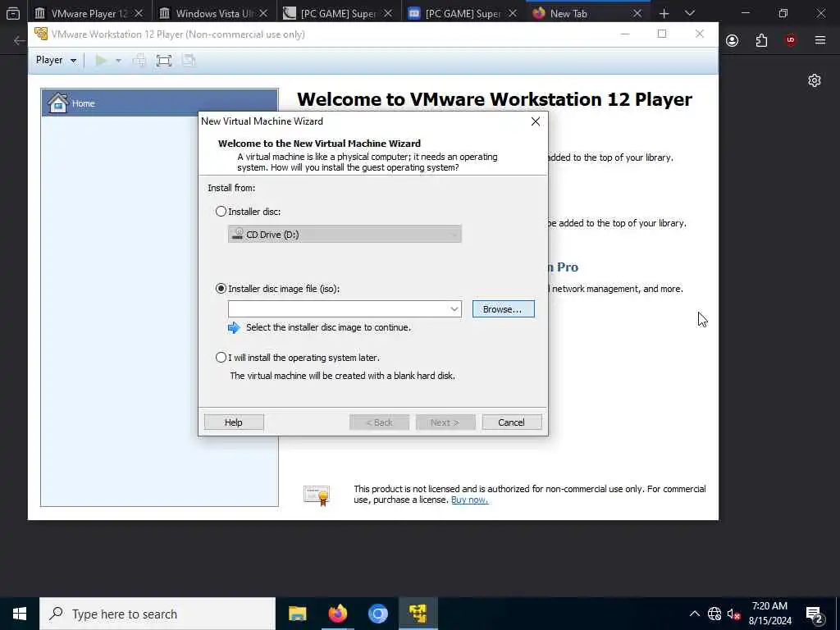
Task: Switch to the Windows Vista Ultimate browser tab
Action: pyautogui.click(x=214, y=13)
